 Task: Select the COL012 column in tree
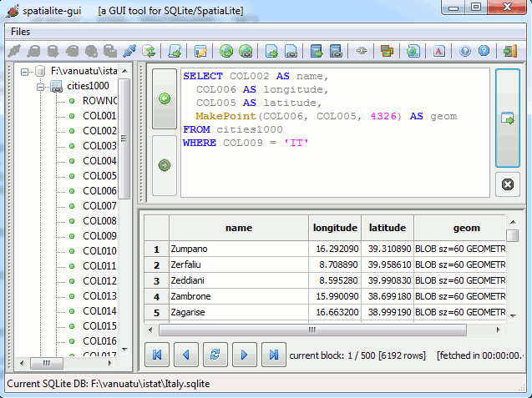coord(99,281)
